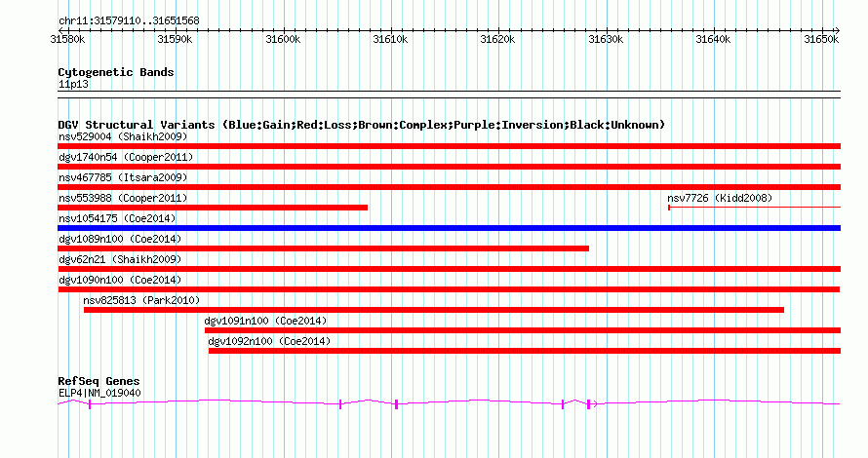Click the ELP4 exon marker near 31628k
The height and width of the screenshot is (458, 868).
click(588, 405)
